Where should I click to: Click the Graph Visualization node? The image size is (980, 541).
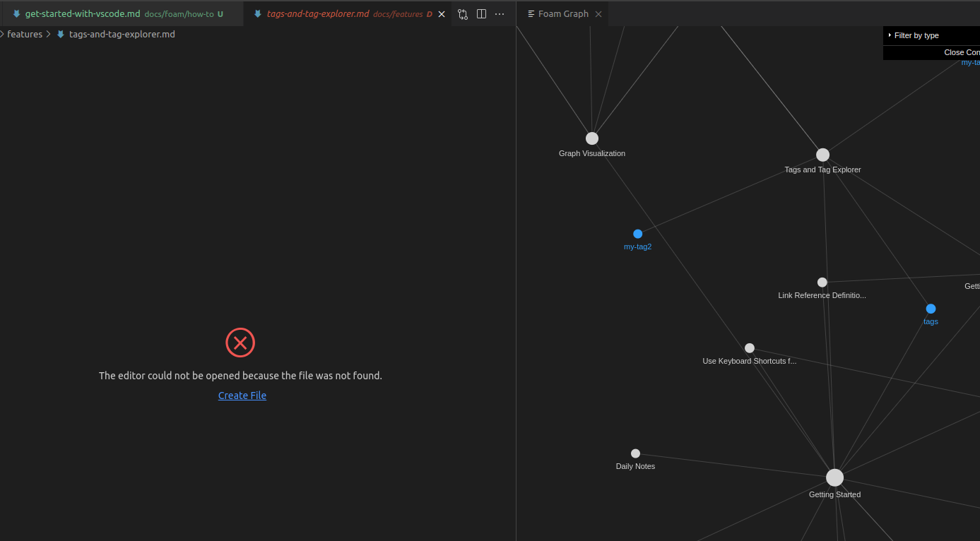point(591,138)
